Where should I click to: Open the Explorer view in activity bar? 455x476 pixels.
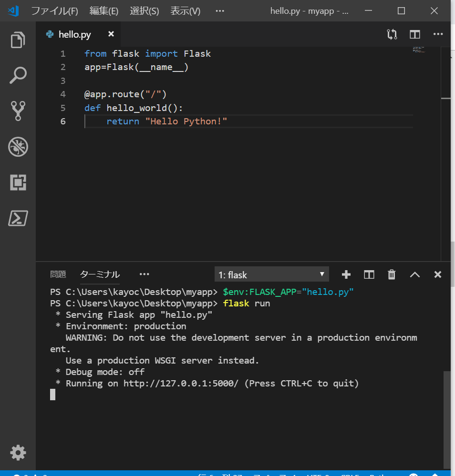pos(18,40)
